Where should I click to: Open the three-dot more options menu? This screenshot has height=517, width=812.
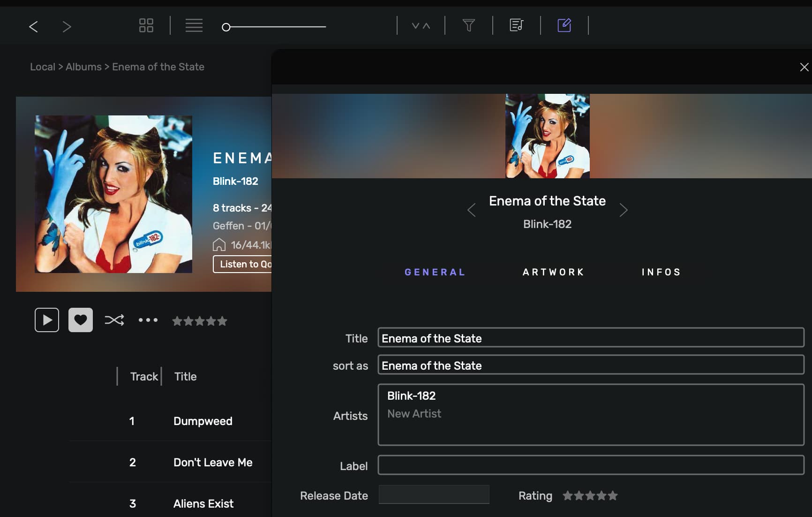[x=148, y=320]
